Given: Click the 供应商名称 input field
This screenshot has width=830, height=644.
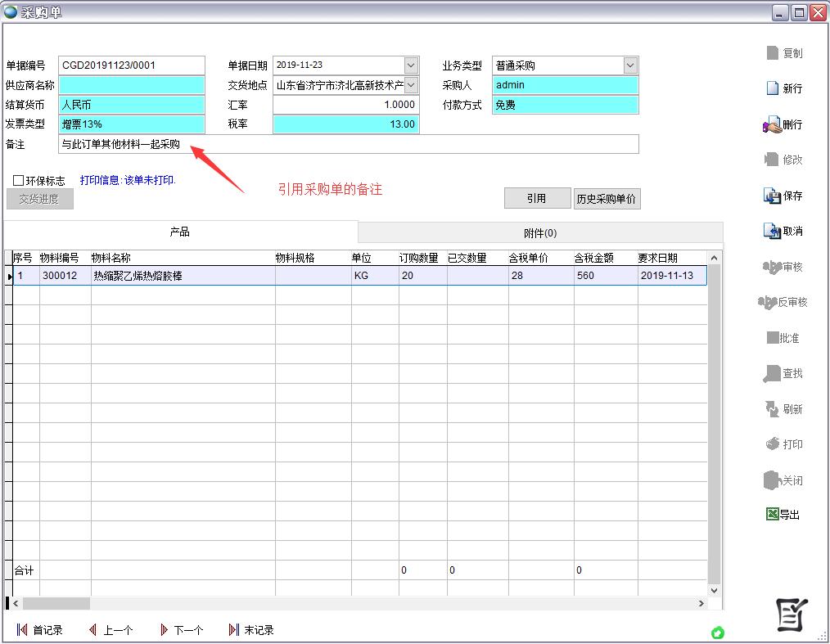Looking at the screenshot, I should (132, 85).
